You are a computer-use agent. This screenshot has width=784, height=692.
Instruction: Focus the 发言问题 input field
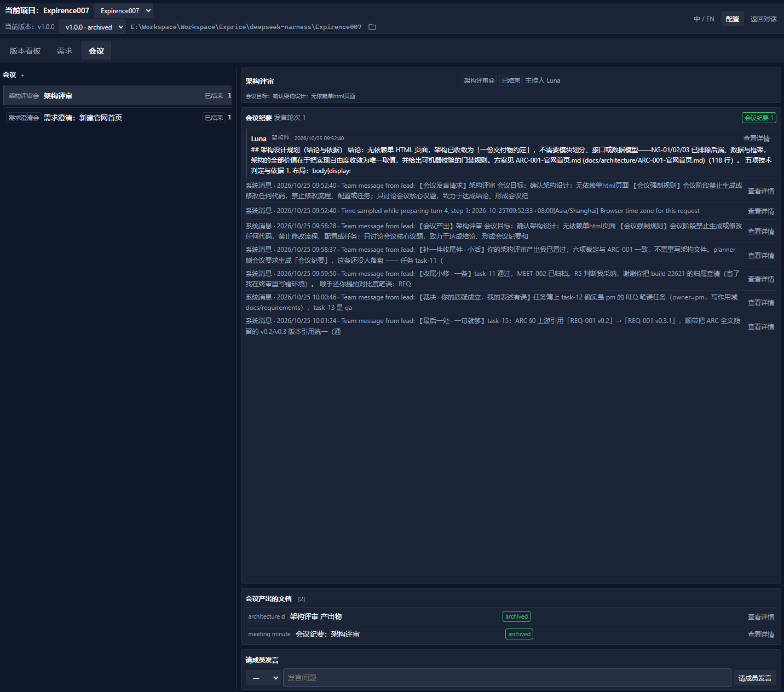(507, 678)
